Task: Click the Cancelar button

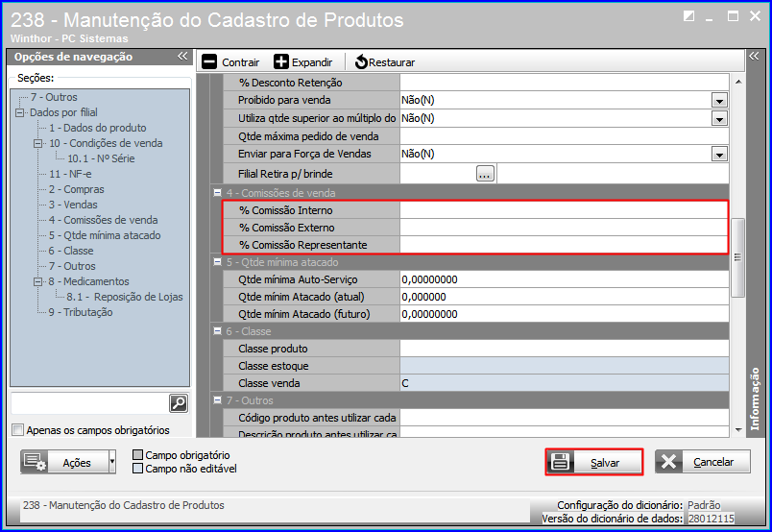Action: tap(703, 462)
